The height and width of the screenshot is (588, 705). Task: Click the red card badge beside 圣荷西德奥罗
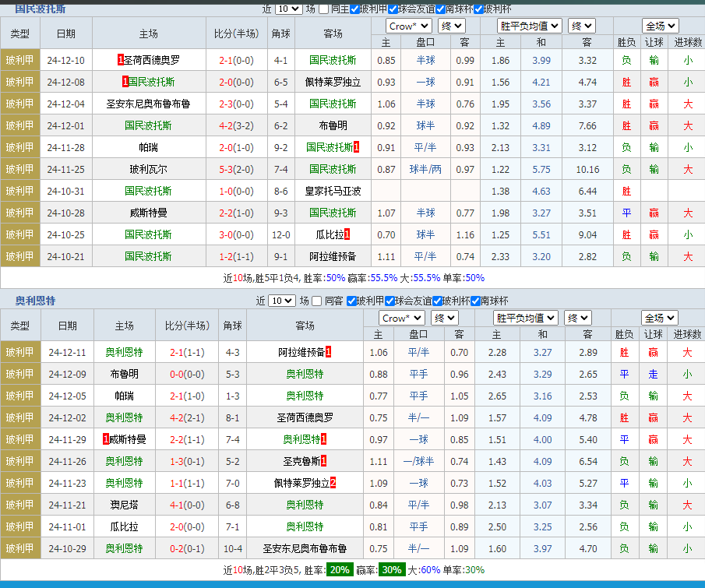(119, 58)
